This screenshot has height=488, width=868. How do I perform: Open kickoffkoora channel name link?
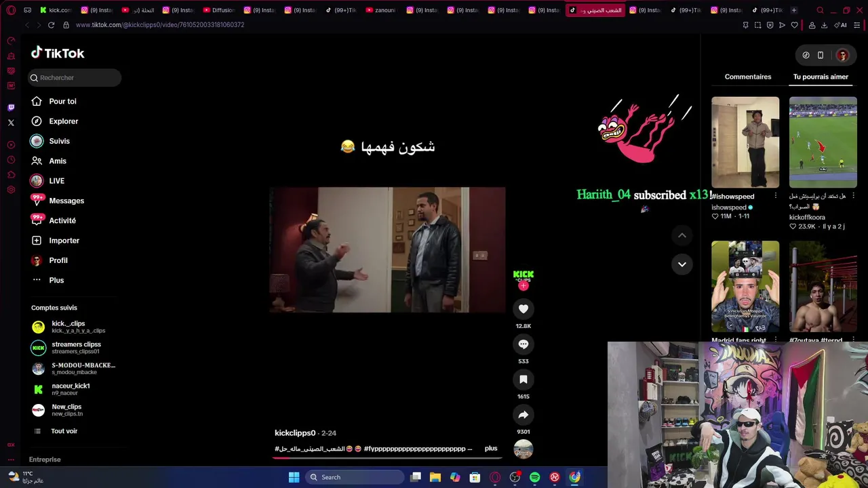coord(807,218)
